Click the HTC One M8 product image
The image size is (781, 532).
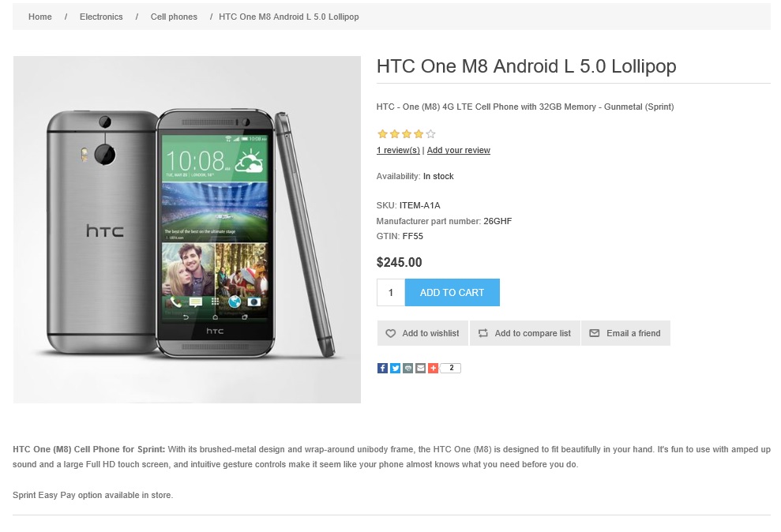187,230
